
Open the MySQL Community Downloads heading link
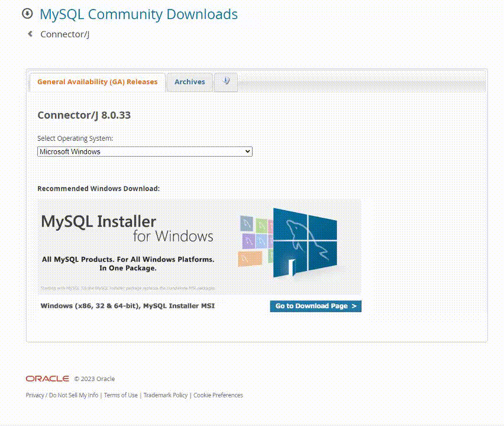point(138,14)
